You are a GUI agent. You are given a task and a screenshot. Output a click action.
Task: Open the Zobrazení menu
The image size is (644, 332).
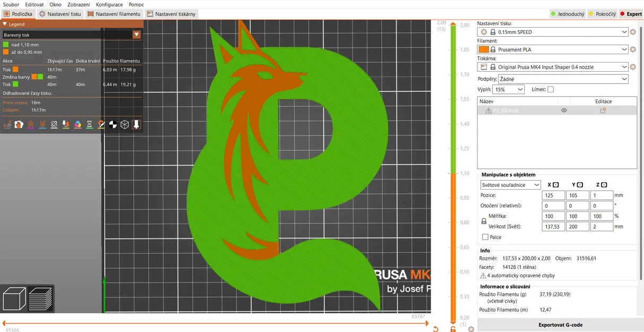click(x=79, y=4)
